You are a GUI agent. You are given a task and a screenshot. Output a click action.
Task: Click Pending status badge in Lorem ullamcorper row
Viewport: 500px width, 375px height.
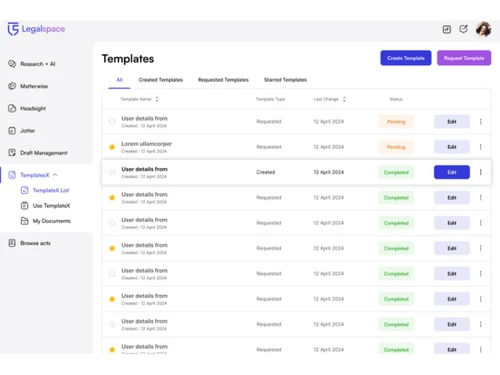[x=396, y=147]
